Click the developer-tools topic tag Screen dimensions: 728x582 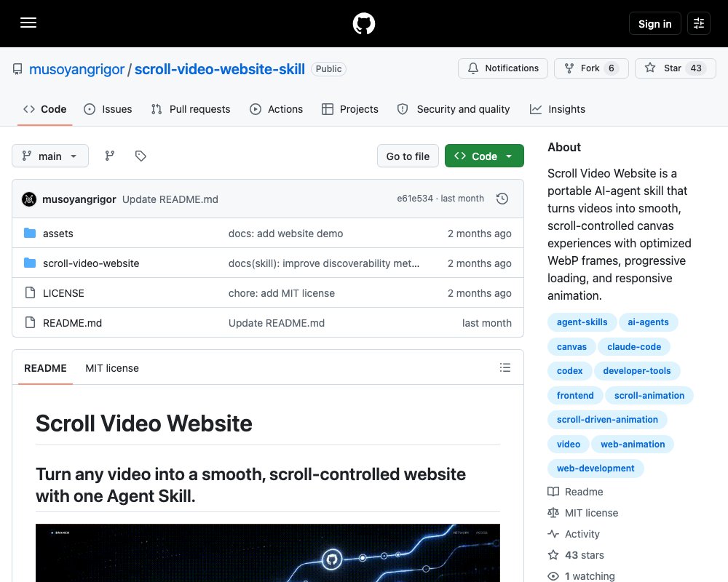[636, 371]
